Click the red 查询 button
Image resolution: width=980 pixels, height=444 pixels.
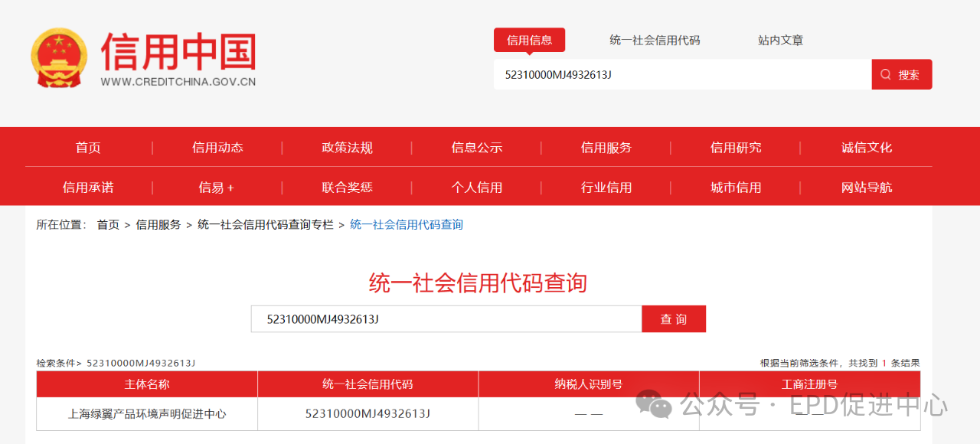pos(674,319)
